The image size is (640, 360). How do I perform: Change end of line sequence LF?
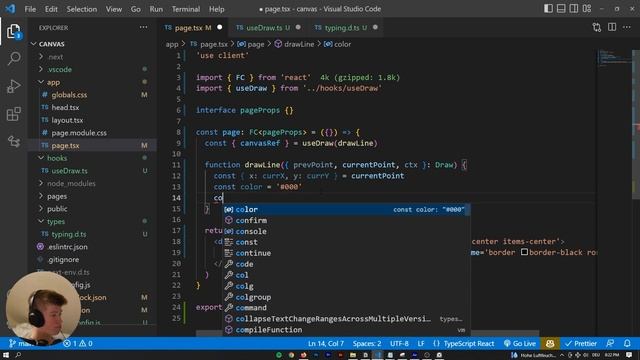point(421,343)
